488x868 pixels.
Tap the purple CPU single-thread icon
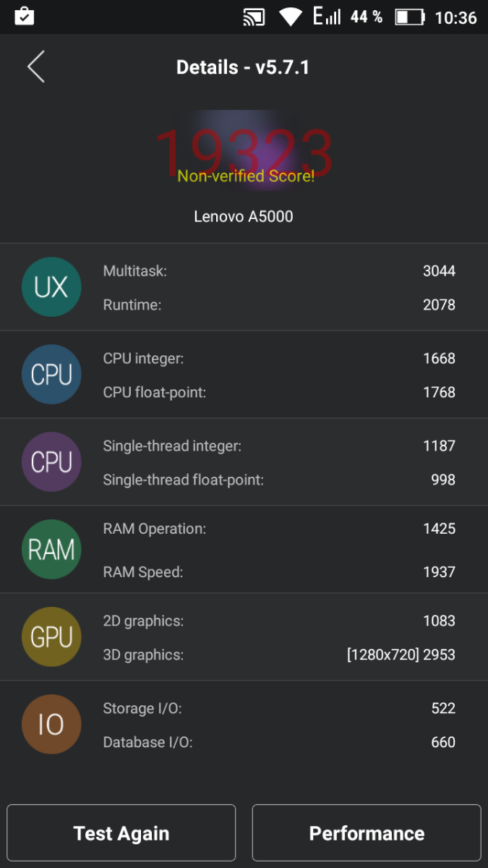[51, 462]
